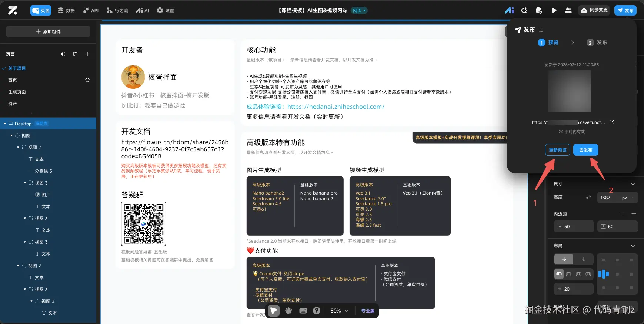644x324 pixels.
Task: Click the home icon next to 首页
Action: point(87,80)
